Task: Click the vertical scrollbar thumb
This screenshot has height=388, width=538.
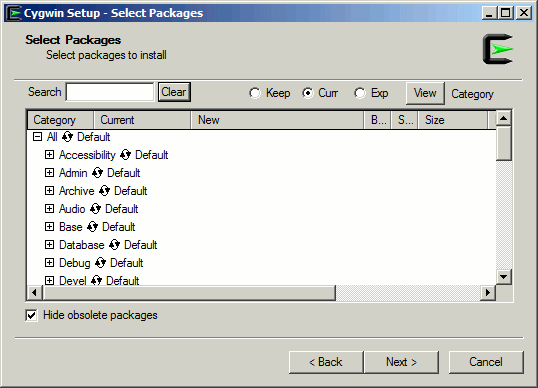Action: pos(504,143)
